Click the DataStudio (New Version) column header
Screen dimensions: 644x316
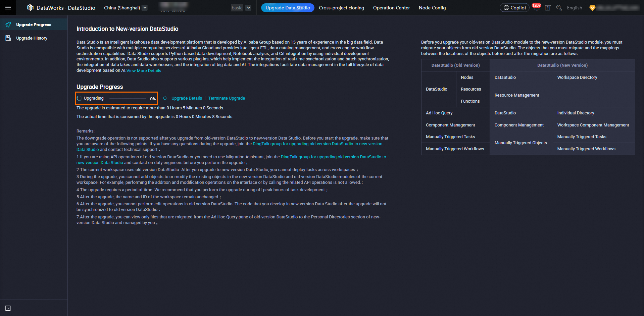(562, 65)
